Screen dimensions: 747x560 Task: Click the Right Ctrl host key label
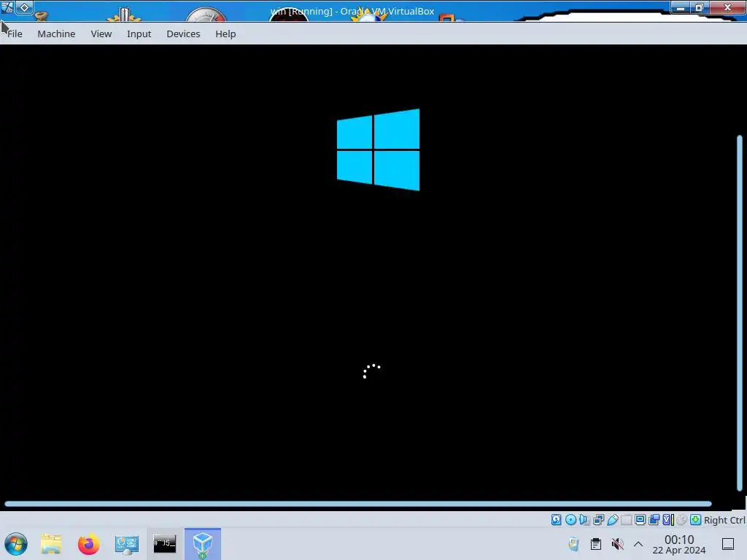click(x=724, y=520)
